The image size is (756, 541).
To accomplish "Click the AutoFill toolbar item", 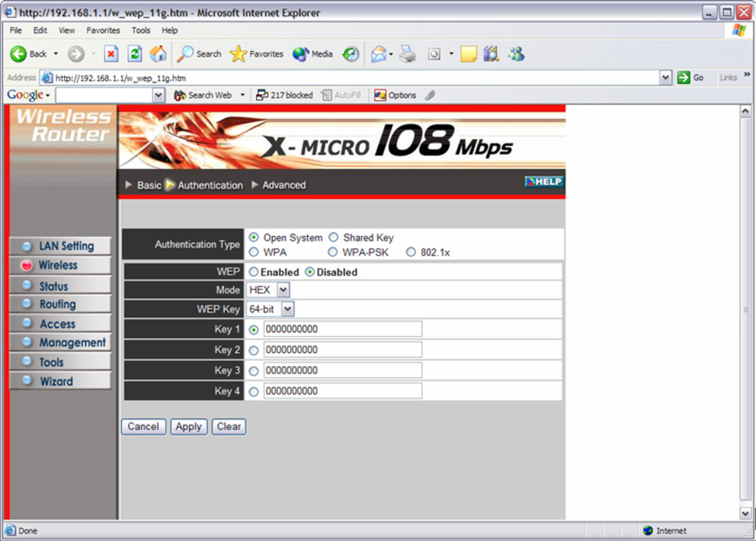I will (341, 96).
